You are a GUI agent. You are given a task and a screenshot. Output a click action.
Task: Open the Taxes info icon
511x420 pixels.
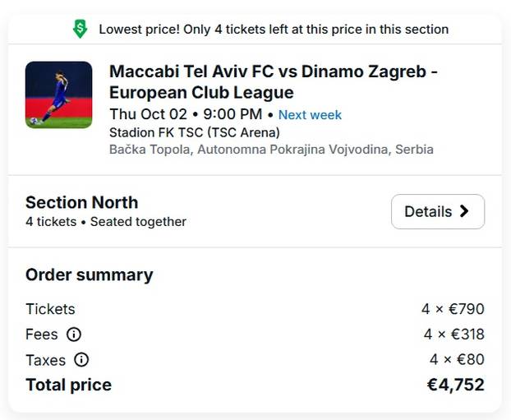tap(81, 360)
